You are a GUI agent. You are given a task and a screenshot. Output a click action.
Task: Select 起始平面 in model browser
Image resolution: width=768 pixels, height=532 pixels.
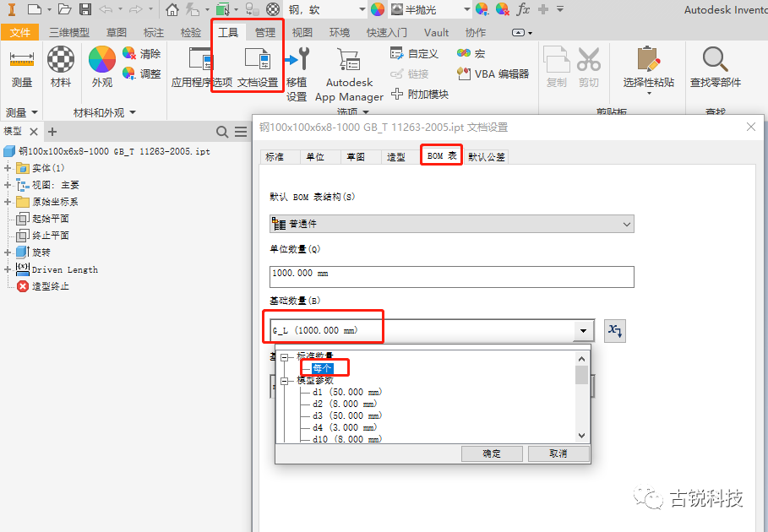point(51,218)
